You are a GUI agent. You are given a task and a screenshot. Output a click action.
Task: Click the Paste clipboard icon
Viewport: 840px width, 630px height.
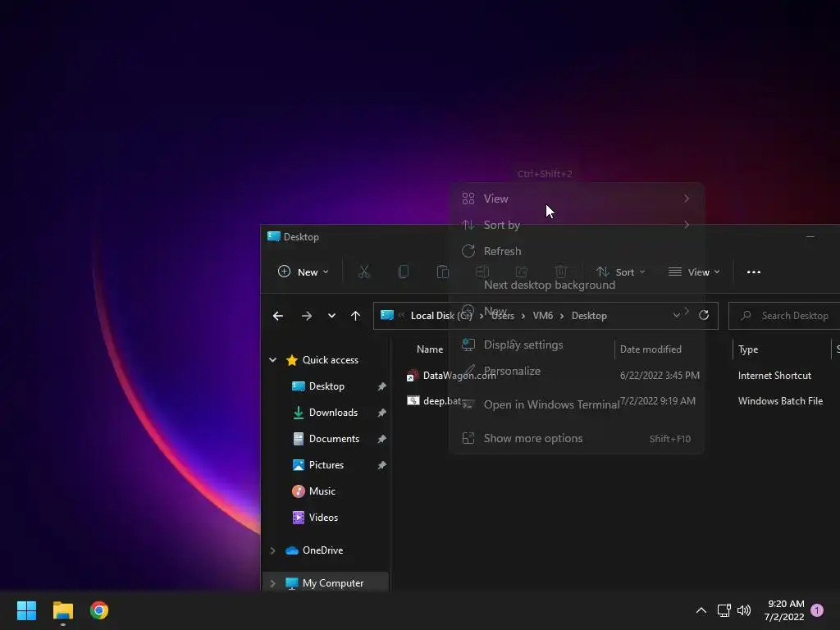tap(442, 272)
